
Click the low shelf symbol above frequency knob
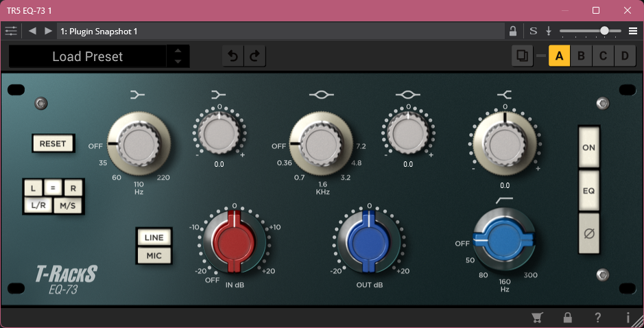pyautogui.click(x=138, y=95)
